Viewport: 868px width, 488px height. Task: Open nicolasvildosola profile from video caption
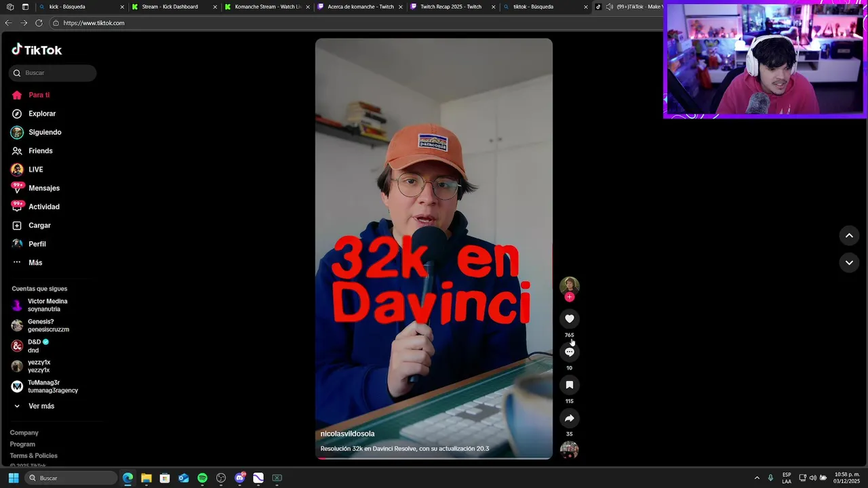click(x=347, y=434)
